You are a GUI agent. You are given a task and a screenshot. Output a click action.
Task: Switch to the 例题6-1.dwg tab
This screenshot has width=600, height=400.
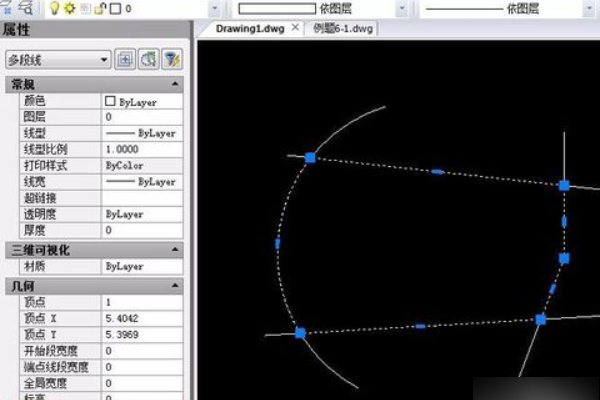click(343, 29)
